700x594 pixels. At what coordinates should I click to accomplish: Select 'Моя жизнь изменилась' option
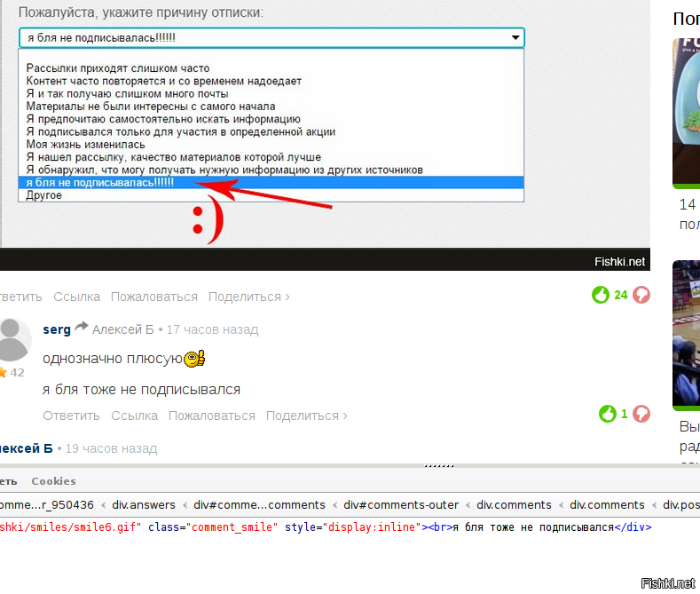click(x=85, y=144)
